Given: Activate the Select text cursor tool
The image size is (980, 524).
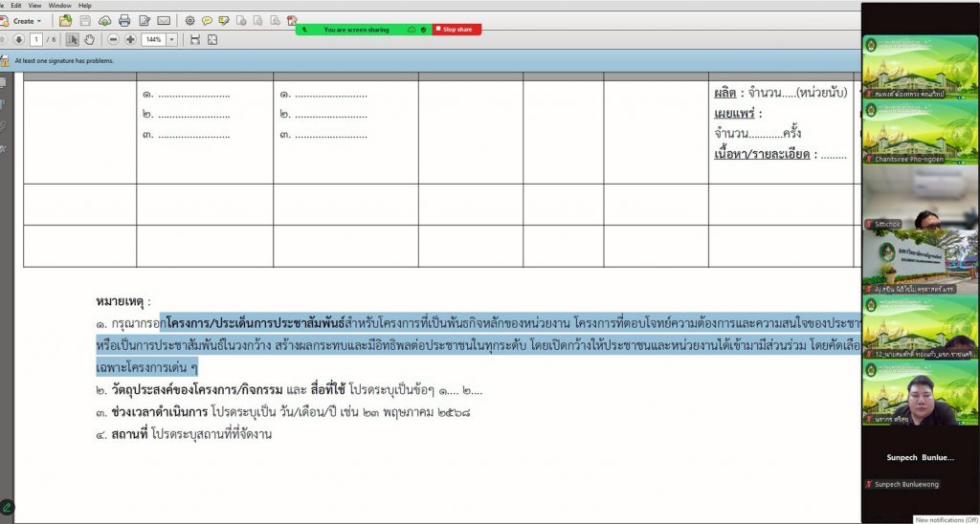Looking at the screenshot, I should (x=73, y=39).
